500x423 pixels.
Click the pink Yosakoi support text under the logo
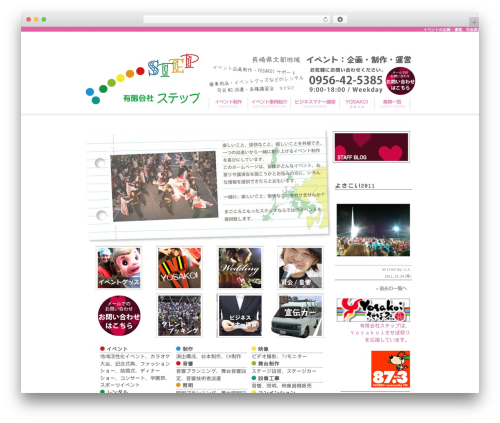click(x=380, y=333)
